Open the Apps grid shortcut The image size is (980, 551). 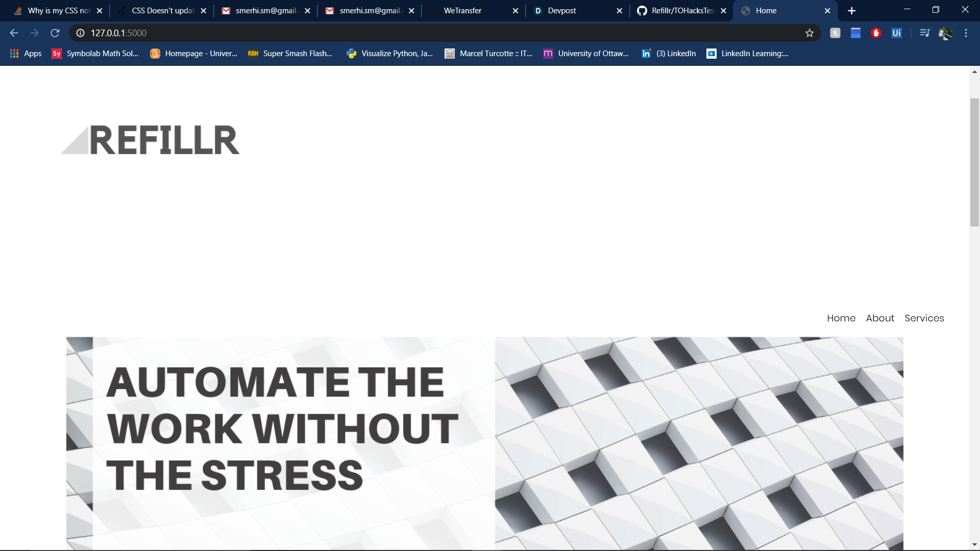pos(26,54)
